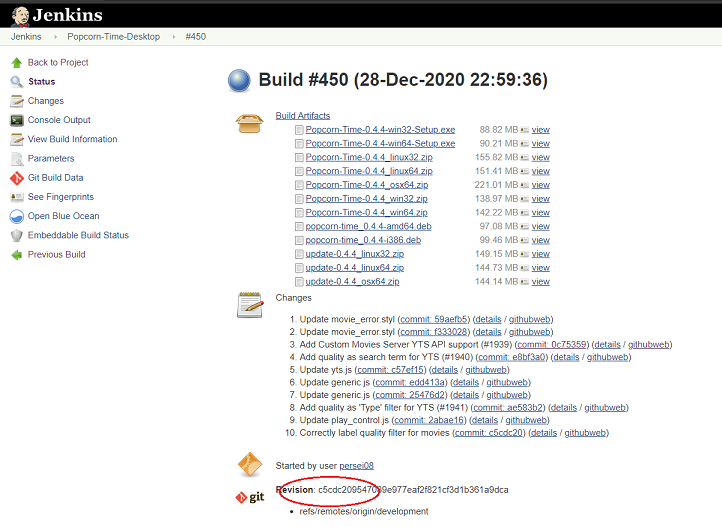This screenshot has width=722, height=527.
Task: Download update-0.4.4_linux32.zip
Action: click(x=355, y=254)
